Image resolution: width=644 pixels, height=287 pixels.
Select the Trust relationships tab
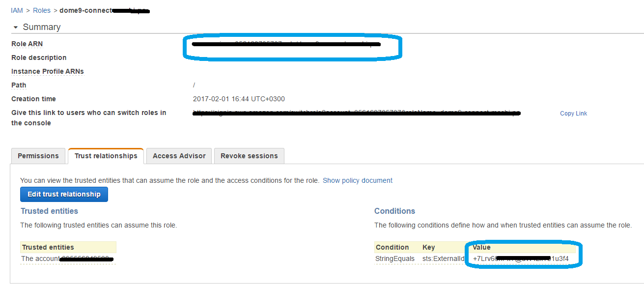pyautogui.click(x=106, y=156)
